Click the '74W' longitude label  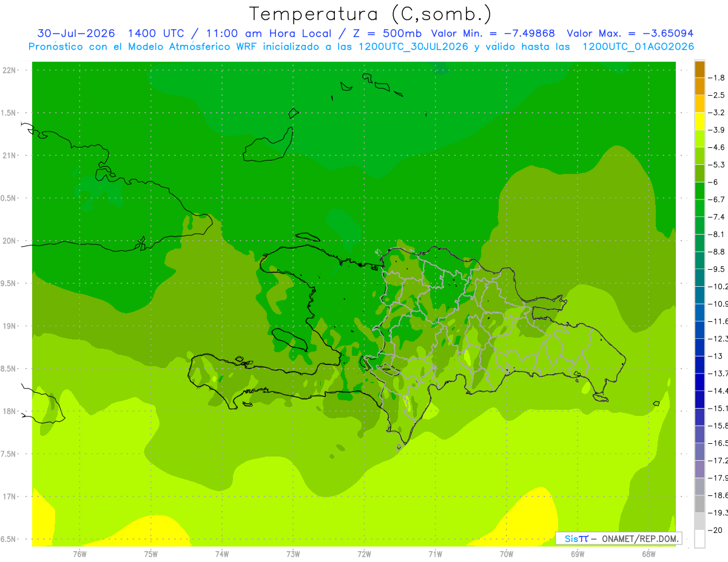click(222, 554)
